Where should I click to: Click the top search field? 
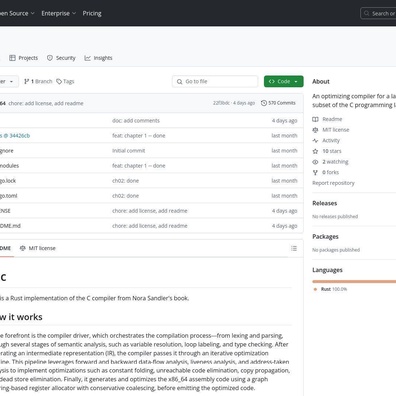378,13
